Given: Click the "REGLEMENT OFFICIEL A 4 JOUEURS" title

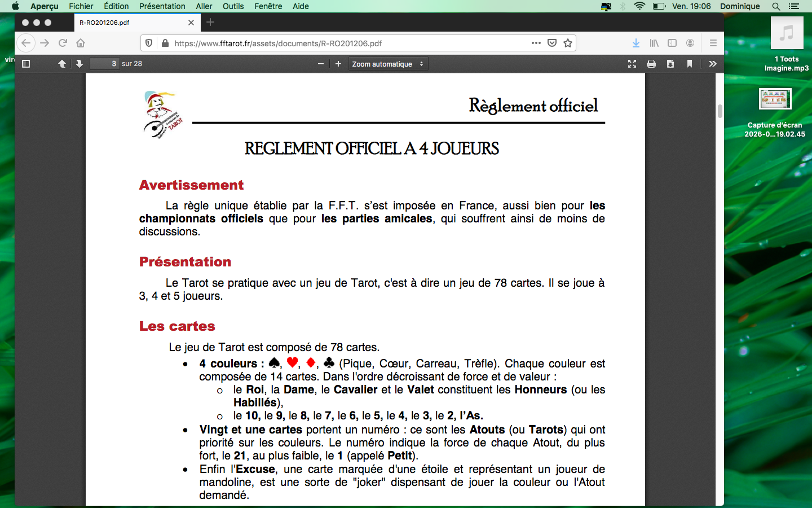Looking at the screenshot, I should pos(372,148).
